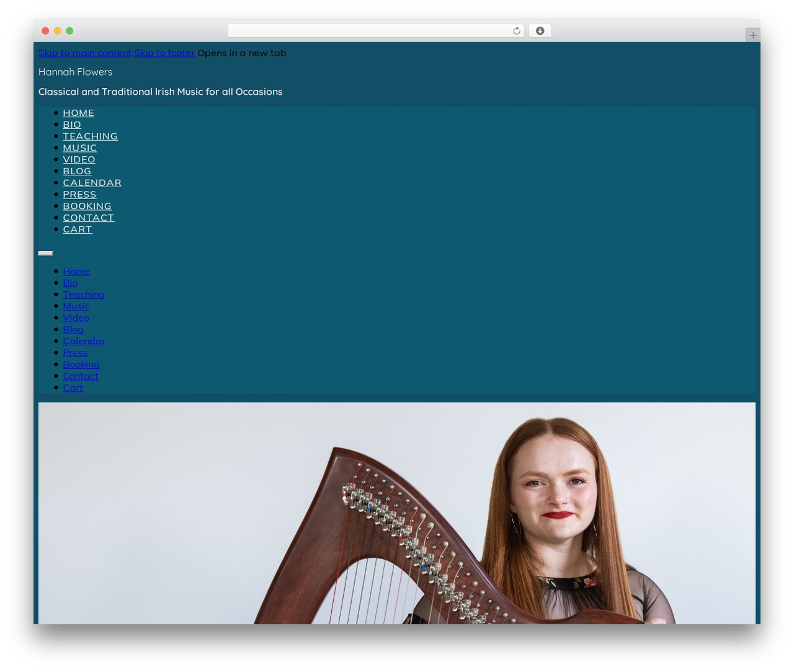Toggle the mobile menu button
The image size is (794, 672).
point(45,253)
